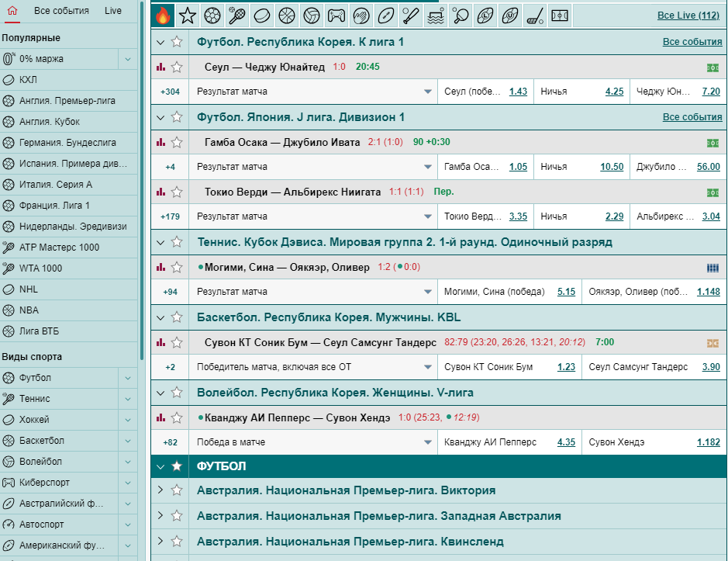Viewport: 728px width, 561px height.
Task: Filter live events by basketball icon
Action: tap(287, 16)
